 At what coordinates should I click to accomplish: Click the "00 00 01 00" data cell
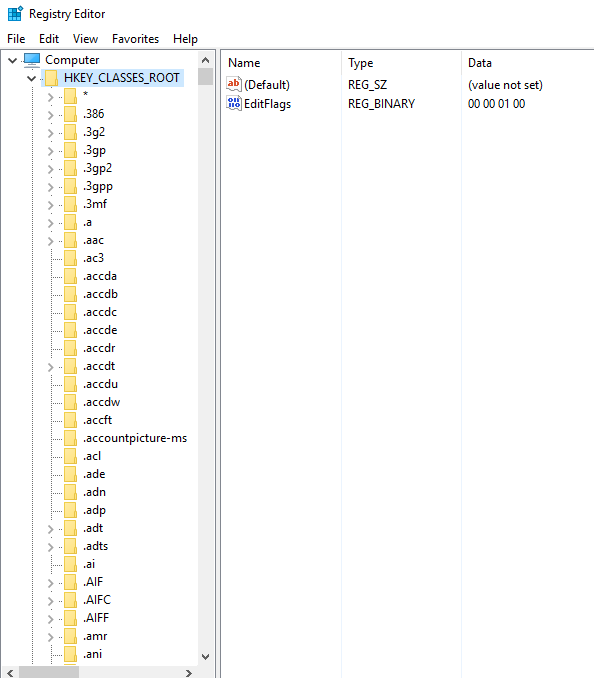pyautogui.click(x=496, y=104)
